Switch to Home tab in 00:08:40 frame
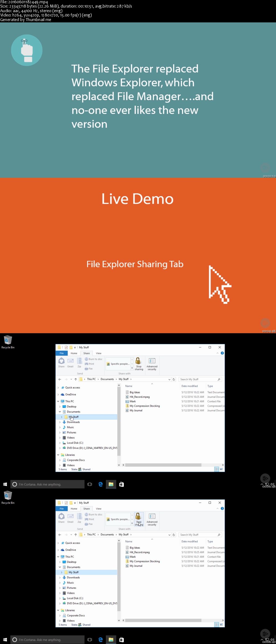Screen dimensions: 276x644 (x=74, y=509)
